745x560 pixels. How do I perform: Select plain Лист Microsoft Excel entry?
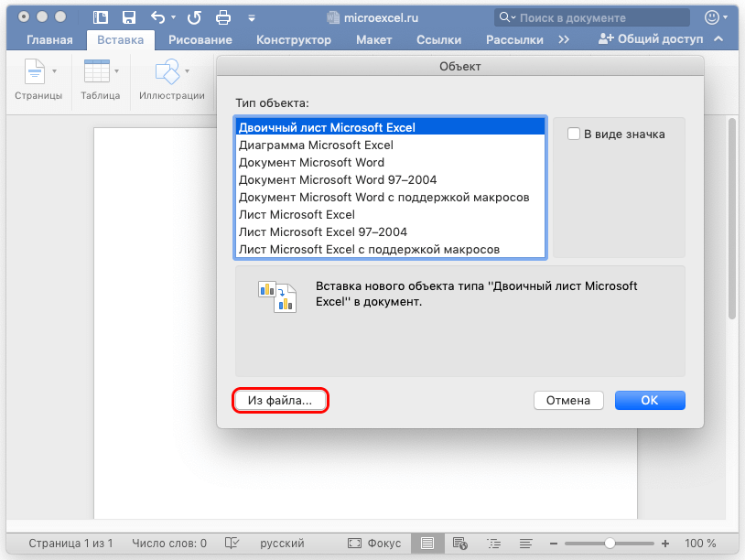390,215
